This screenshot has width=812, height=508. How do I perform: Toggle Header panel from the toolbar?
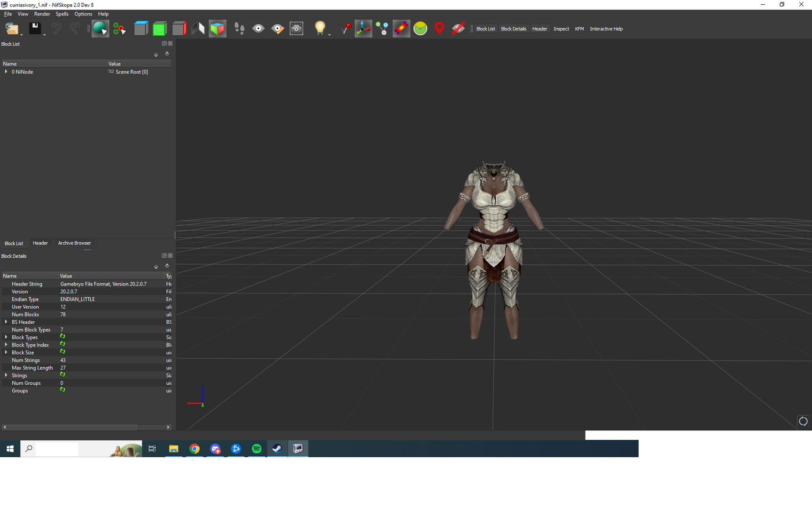pos(539,29)
